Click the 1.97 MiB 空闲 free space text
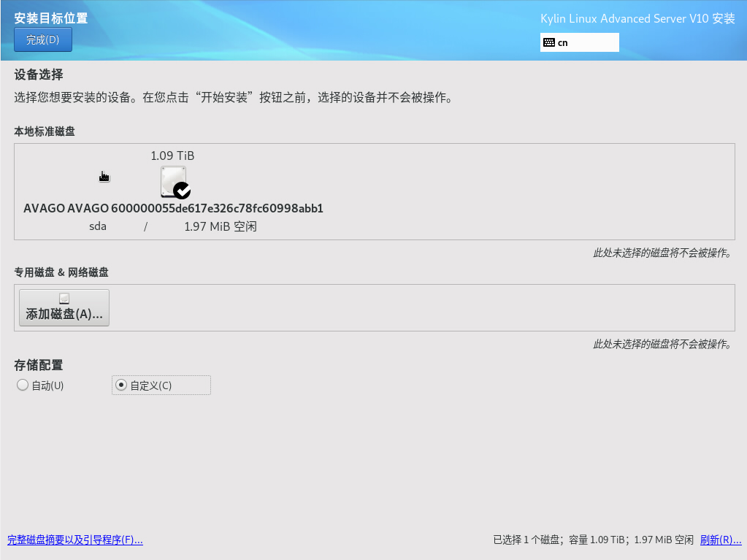 coord(221,226)
